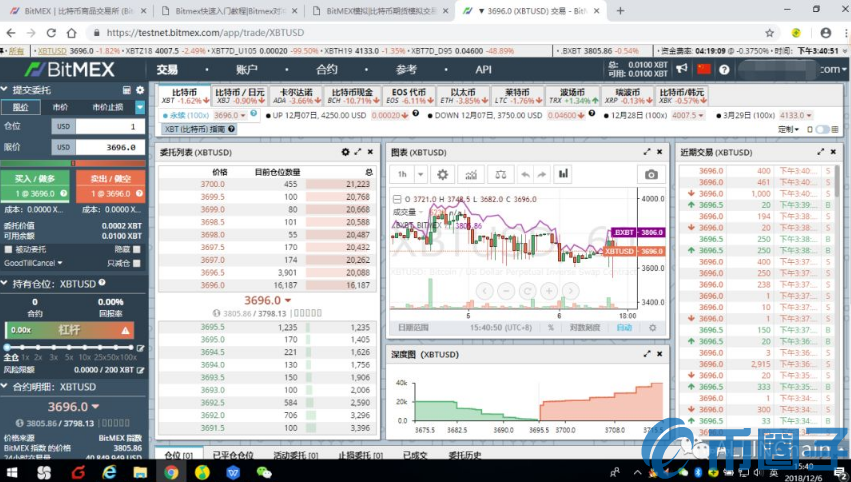The image size is (851, 482).
Task: Open Chrome from Windows taskbar
Action: point(172,472)
